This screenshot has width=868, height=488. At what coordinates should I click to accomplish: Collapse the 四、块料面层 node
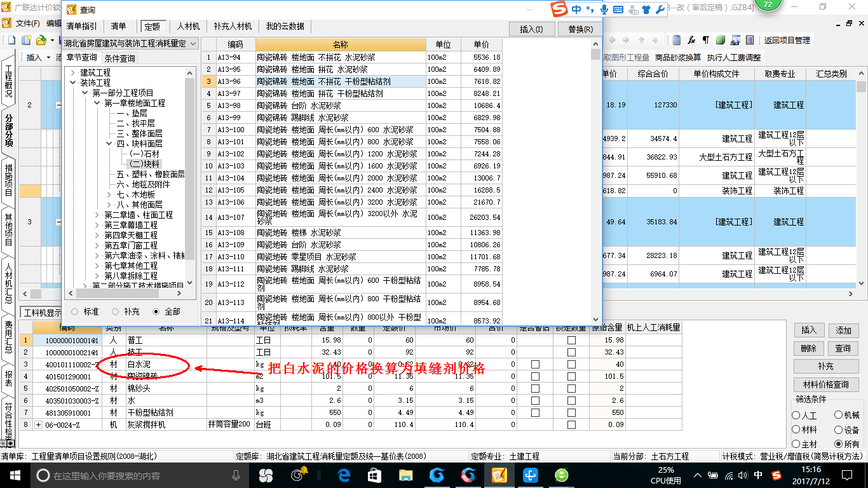coord(110,144)
